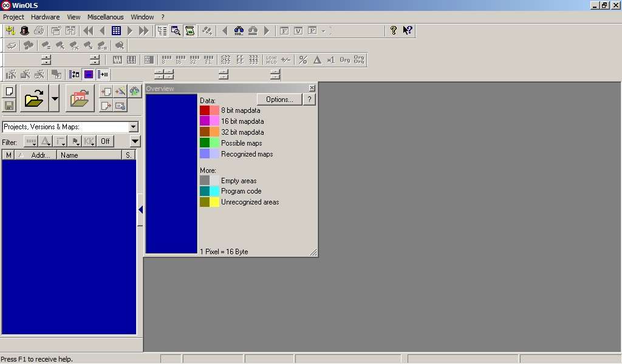The height and width of the screenshot is (364, 622).
Task: Expand the black arrow right of filter row
Action: (135, 141)
